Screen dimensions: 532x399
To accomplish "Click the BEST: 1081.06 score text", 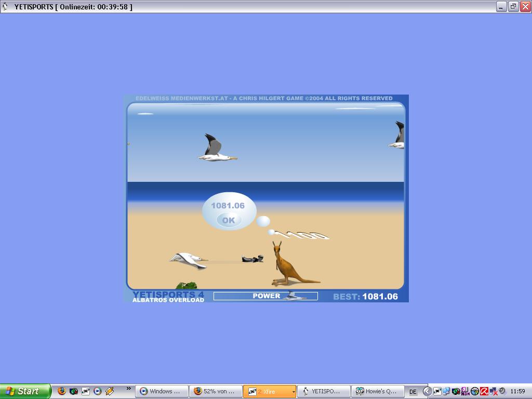I will 365,297.
